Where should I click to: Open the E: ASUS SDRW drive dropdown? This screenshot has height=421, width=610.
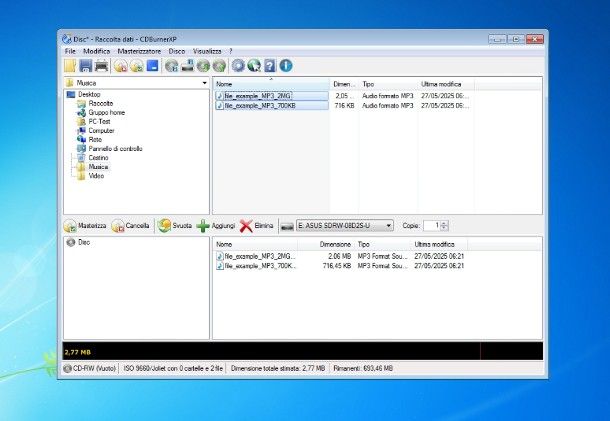pos(345,226)
